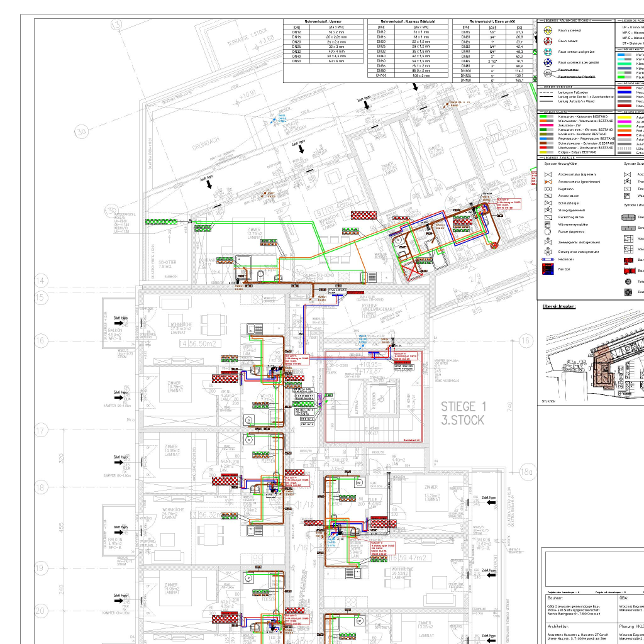Click the motorized Zweiwegeventil symbol
Viewport: 644px width, 644px height.
pyautogui.click(x=548, y=242)
